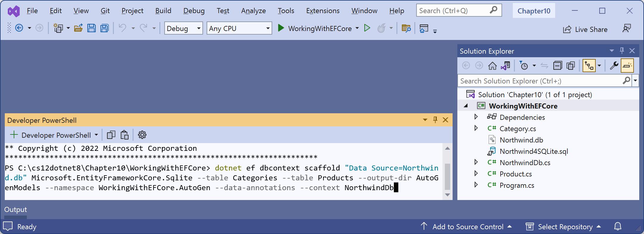This screenshot has height=234, width=644.
Task: Start without debugging outline play icon
Action: 367,28
